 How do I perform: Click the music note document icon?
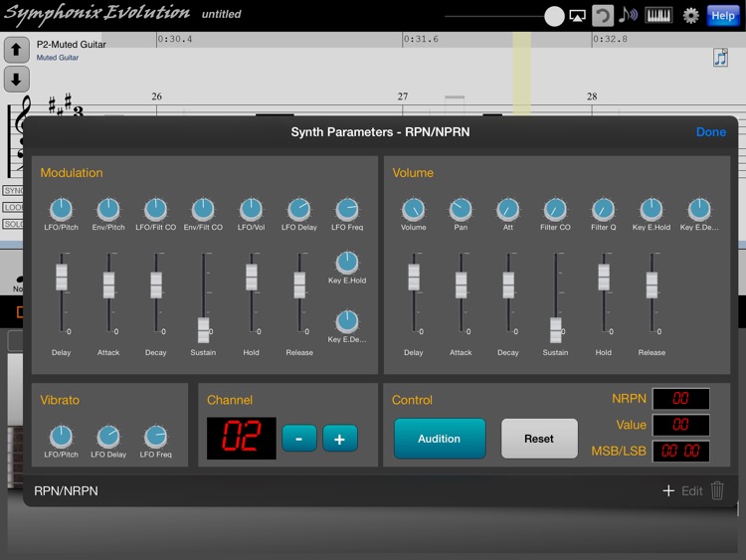[720, 58]
